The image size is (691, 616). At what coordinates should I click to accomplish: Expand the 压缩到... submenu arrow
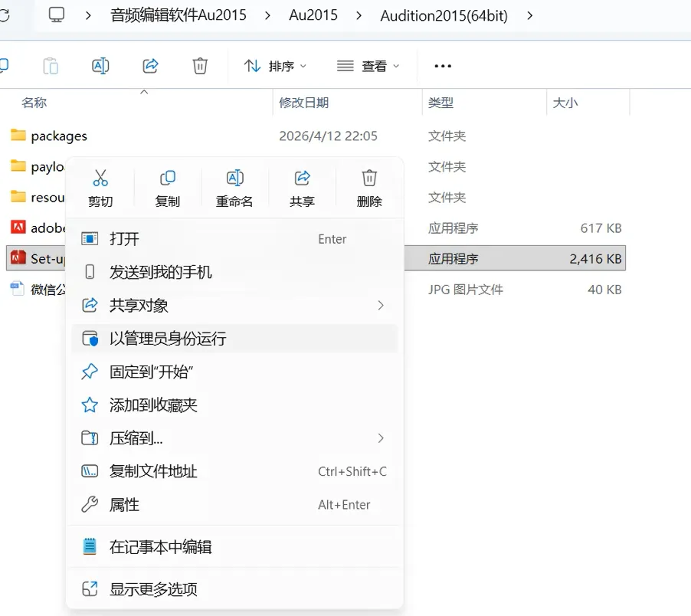click(x=381, y=438)
